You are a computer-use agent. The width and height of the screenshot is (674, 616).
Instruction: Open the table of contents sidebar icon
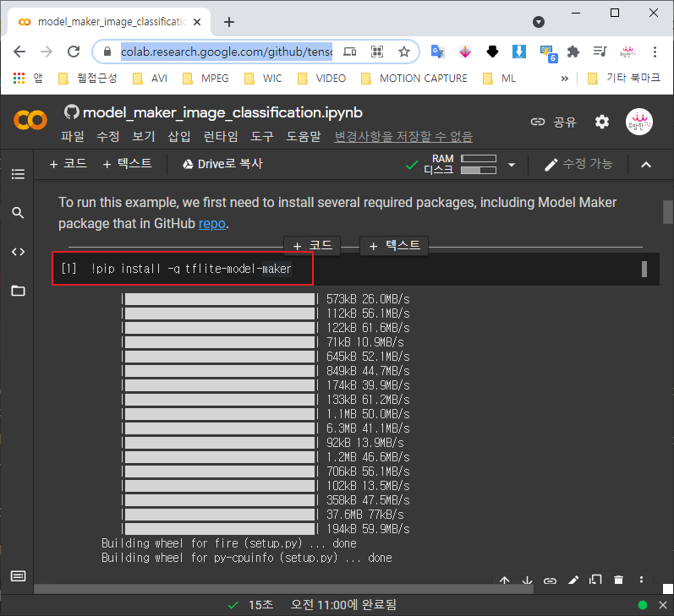(x=18, y=174)
